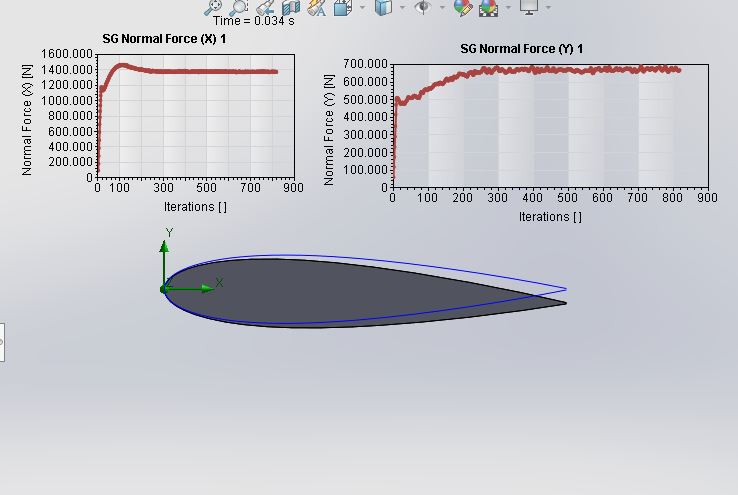Click the coordinate system origin point
The image size is (738, 495).
(x=164, y=289)
